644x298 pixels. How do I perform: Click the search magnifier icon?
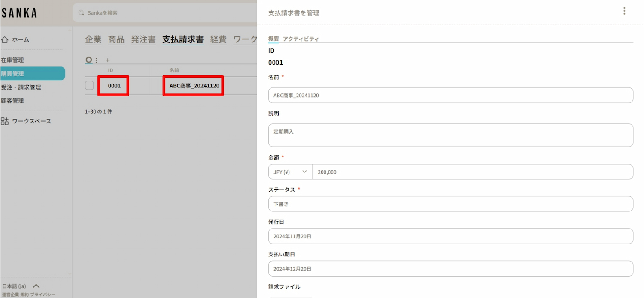(x=81, y=13)
